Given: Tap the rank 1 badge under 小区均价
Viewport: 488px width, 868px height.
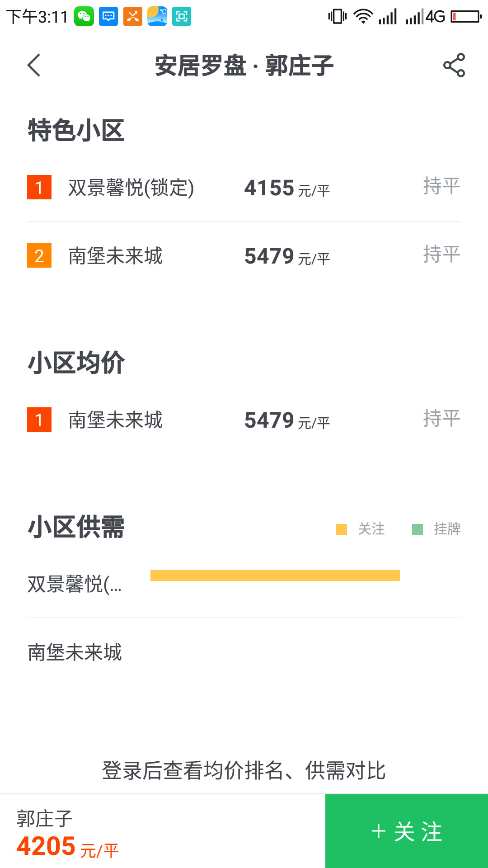Looking at the screenshot, I should click(x=39, y=420).
